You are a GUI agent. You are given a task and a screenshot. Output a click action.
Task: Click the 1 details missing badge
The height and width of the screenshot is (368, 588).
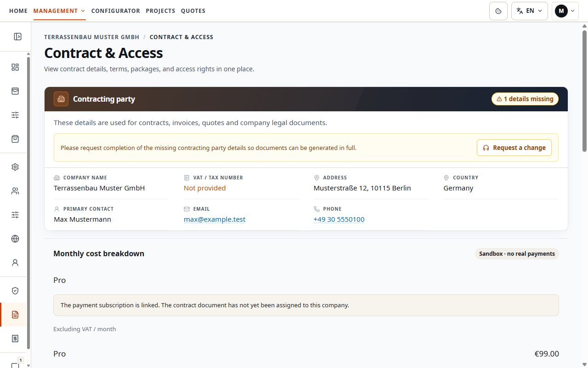tap(525, 99)
